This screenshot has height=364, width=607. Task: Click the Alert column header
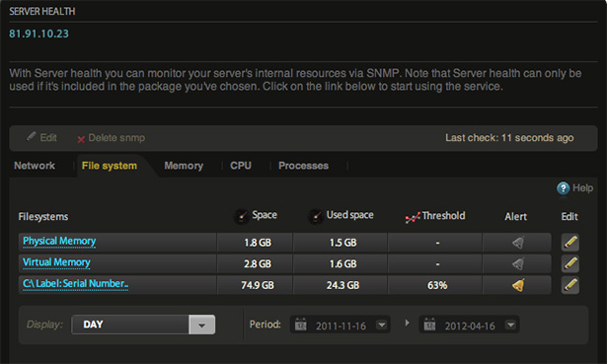[x=515, y=217]
